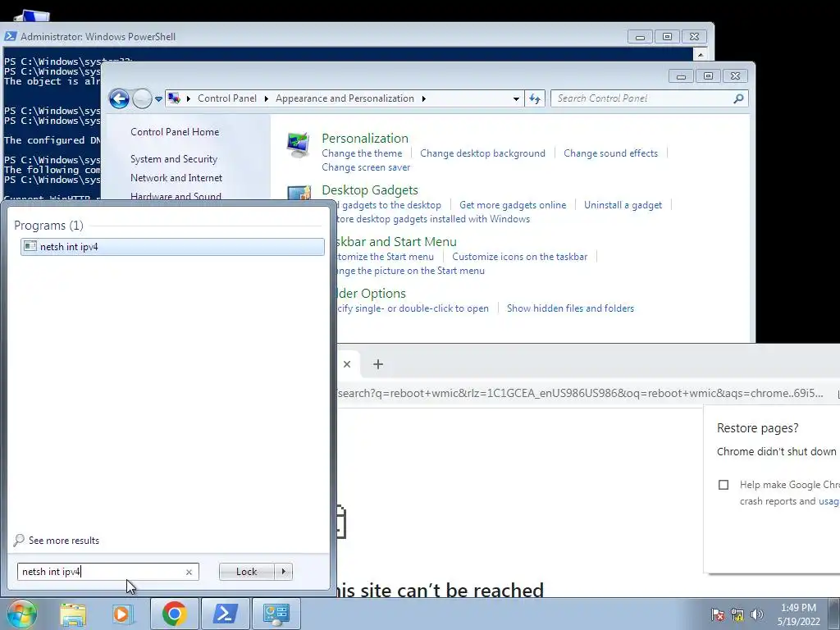Click the Desktop Gadgets icon
Image resolution: width=840 pixels, height=630 pixels.
[299, 192]
